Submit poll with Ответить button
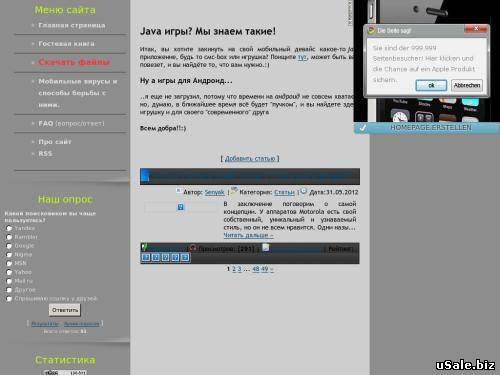The height and width of the screenshot is (375, 500). pos(65,310)
